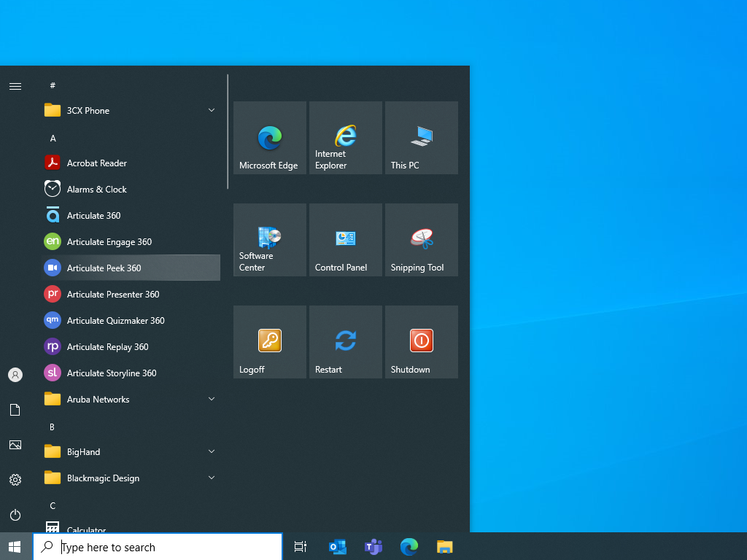Open the This PC tile

[421, 138]
